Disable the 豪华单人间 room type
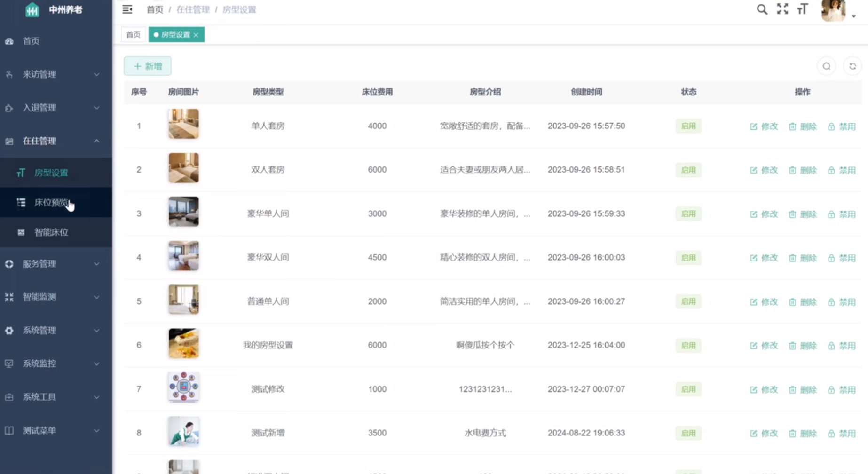The image size is (868, 474). (x=842, y=214)
